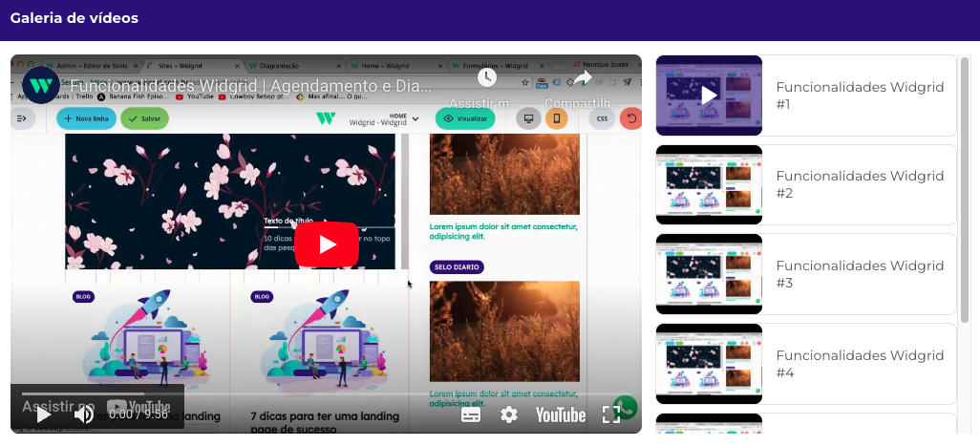Select the Funcionalidades Widgrid #4 thumbnail
Image resolution: width=980 pixels, height=446 pixels.
tap(709, 364)
